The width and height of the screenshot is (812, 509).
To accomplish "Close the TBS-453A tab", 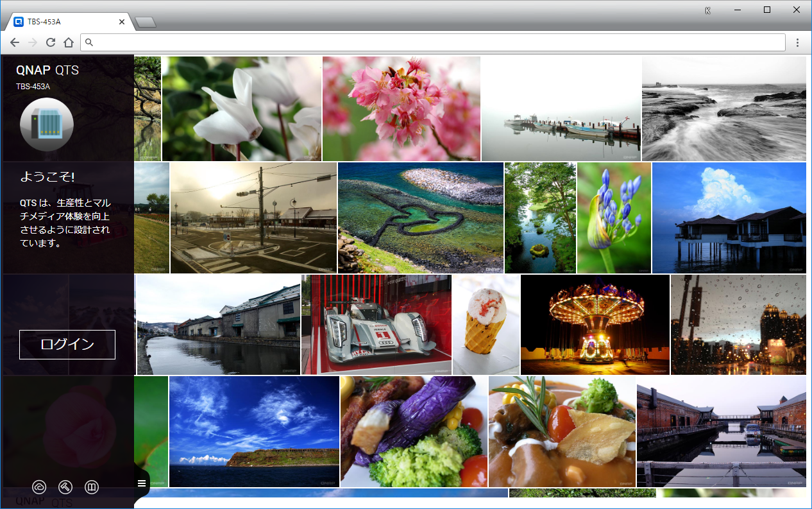I will click(x=122, y=22).
